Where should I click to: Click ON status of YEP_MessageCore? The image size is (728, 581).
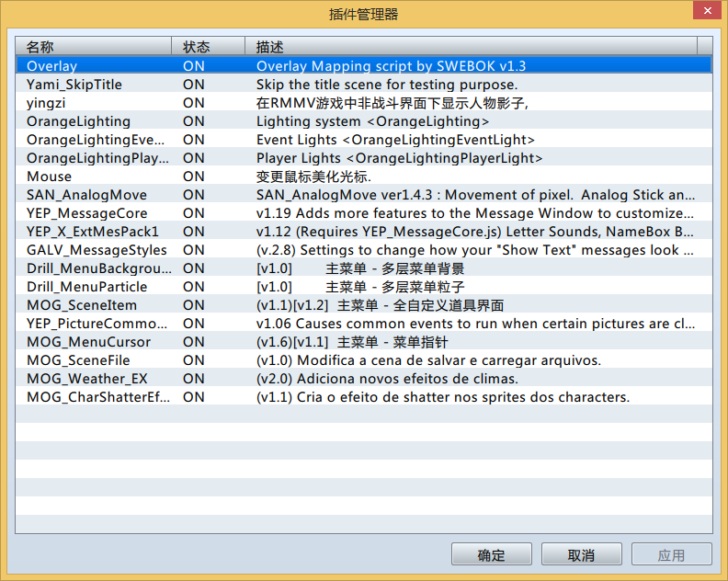194,213
